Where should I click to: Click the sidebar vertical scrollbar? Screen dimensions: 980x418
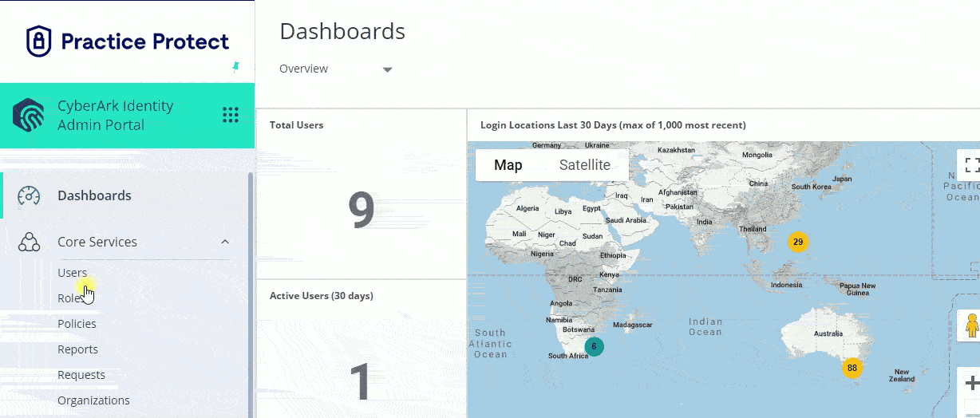pyautogui.click(x=251, y=295)
